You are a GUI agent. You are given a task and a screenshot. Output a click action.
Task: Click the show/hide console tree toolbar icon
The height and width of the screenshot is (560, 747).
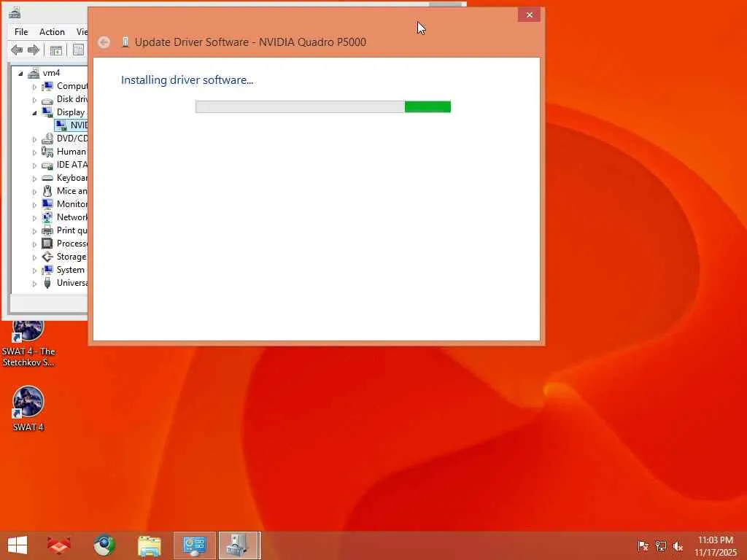tap(55, 50)
